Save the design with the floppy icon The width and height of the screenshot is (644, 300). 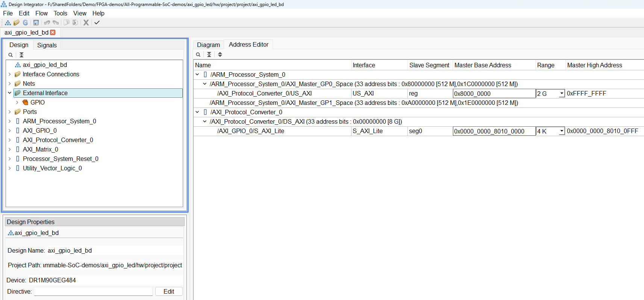(x=36, y=23)
